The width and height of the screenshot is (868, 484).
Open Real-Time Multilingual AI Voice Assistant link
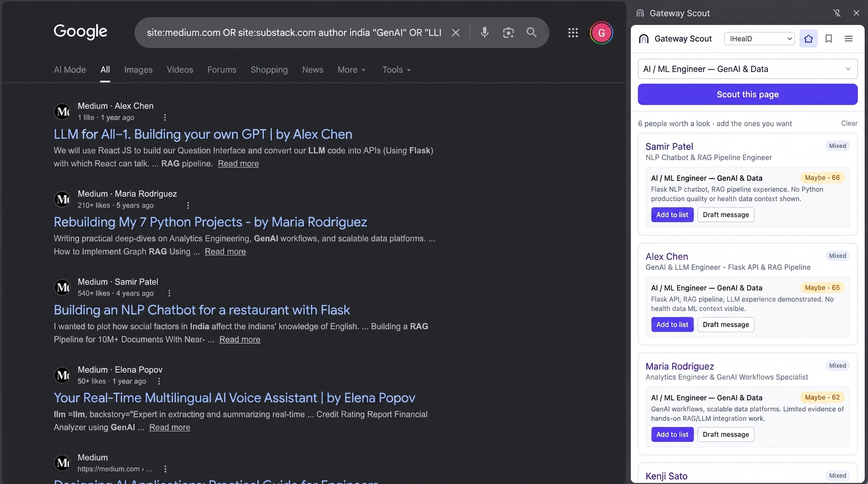[x=235, y=398]
